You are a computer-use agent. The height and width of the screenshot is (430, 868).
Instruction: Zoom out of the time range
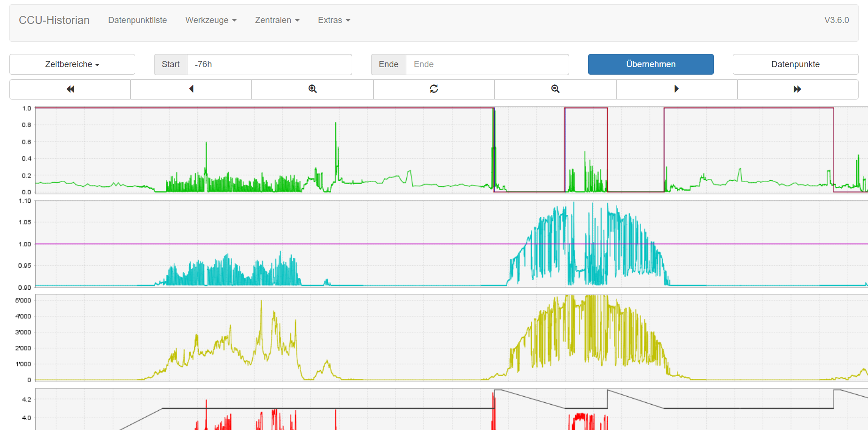(x=555, y=89)
